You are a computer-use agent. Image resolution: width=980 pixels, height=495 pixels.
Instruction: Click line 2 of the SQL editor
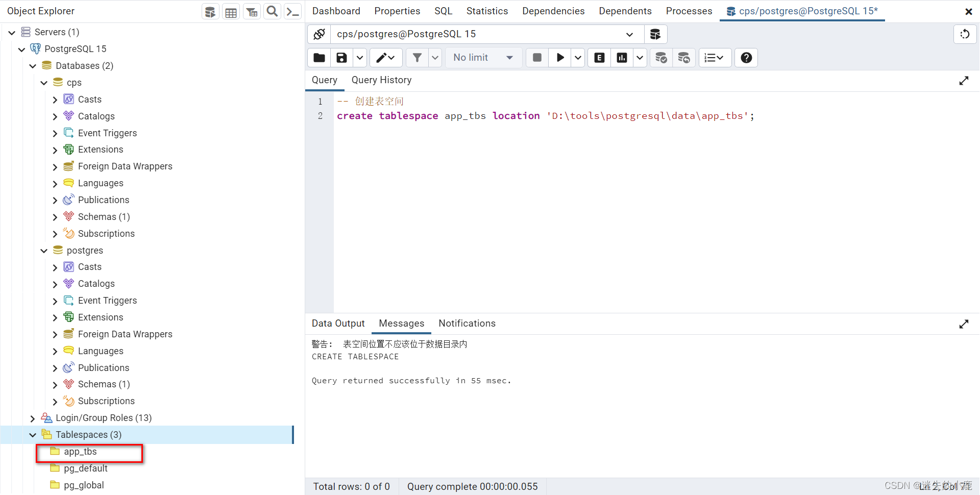[545, 116]
